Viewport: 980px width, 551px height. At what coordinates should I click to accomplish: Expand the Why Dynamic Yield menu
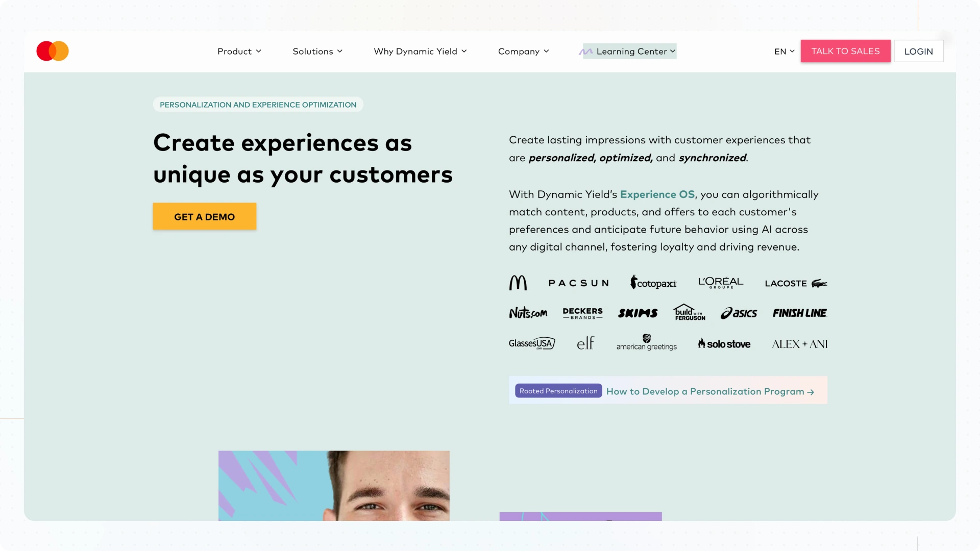coord(420,52)
